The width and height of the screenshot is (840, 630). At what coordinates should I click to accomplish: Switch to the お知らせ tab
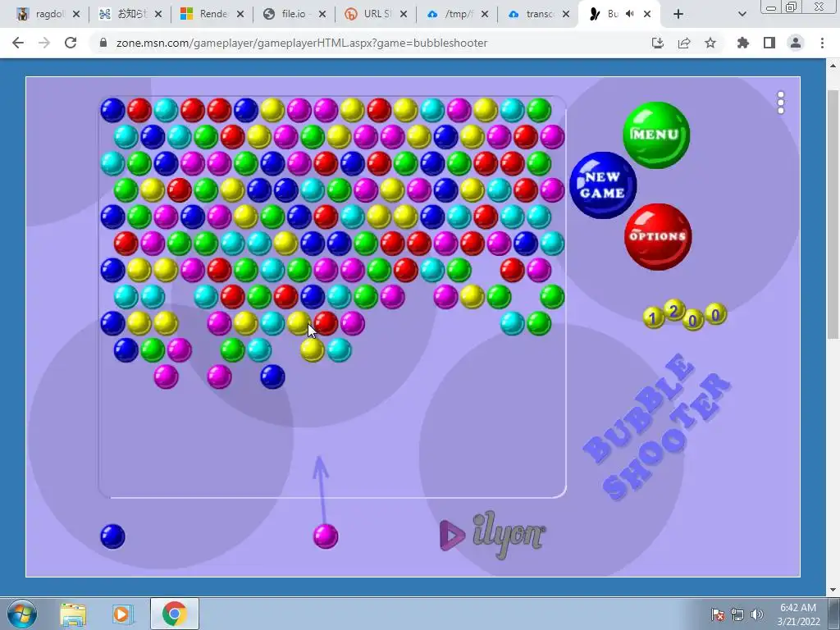130,14
